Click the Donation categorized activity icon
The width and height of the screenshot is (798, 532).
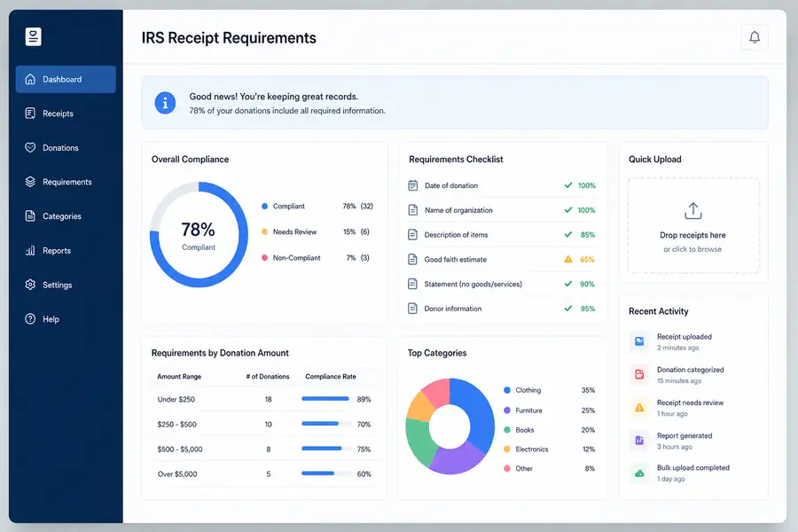(x=639, y=375)
